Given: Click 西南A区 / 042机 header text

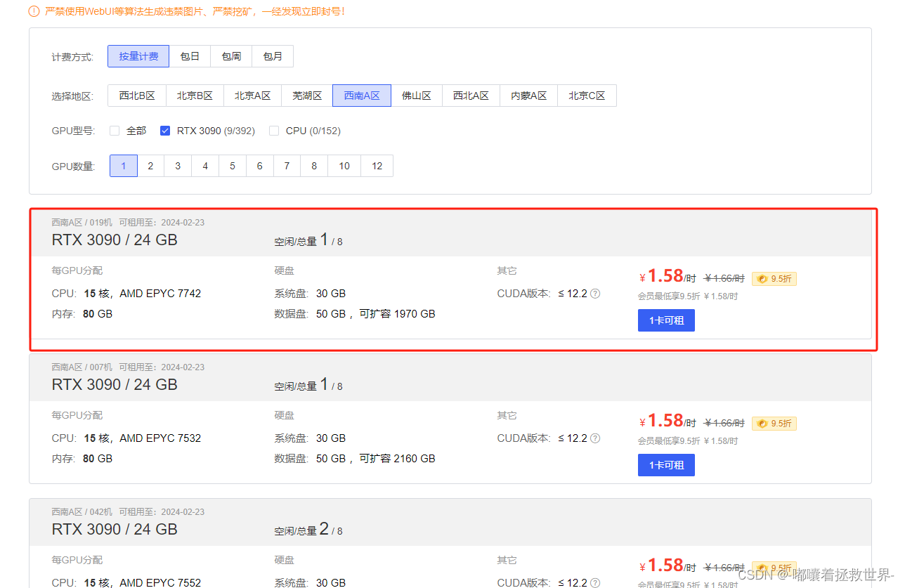Looking at the screenshot, I should point(82,512).
